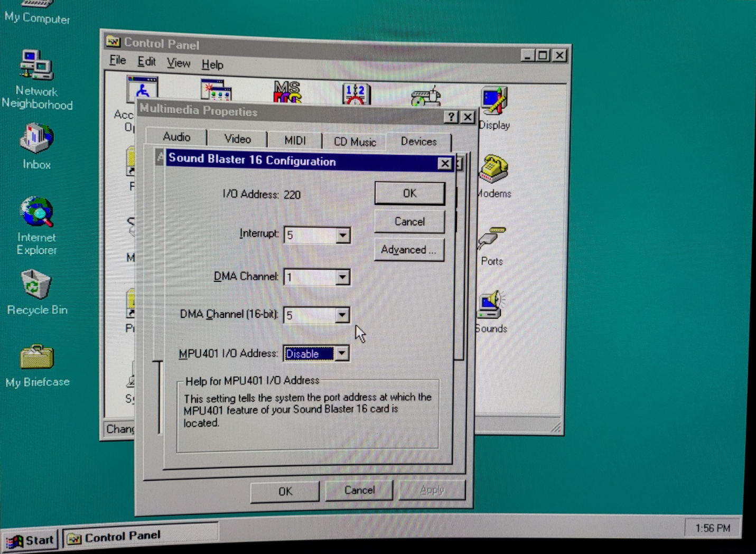Open the Help menu in Control Panel

click(x=212, y=65)
